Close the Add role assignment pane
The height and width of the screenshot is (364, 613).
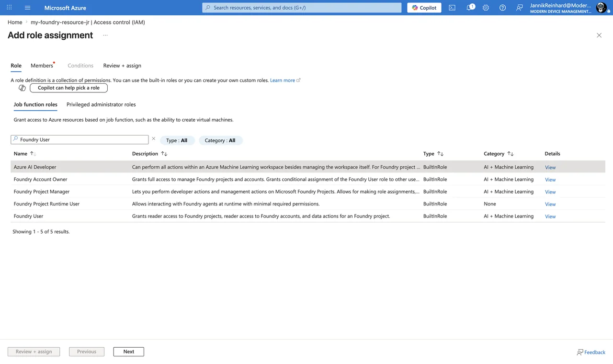click(x=599, y=35)
